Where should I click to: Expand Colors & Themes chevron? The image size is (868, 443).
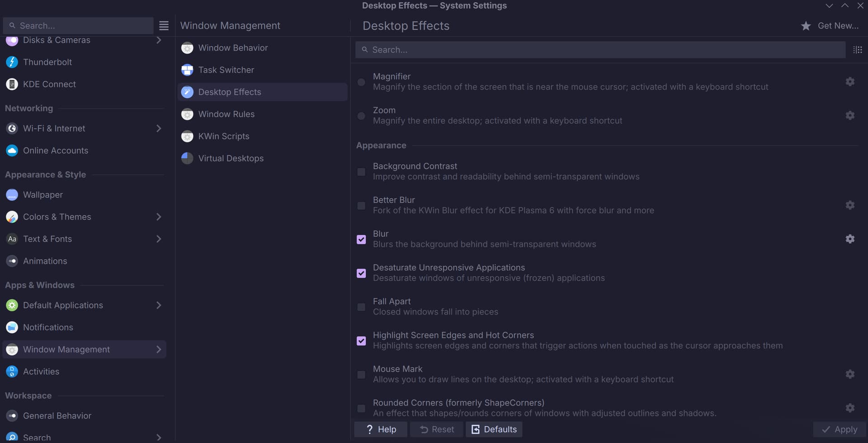(159, 217)
